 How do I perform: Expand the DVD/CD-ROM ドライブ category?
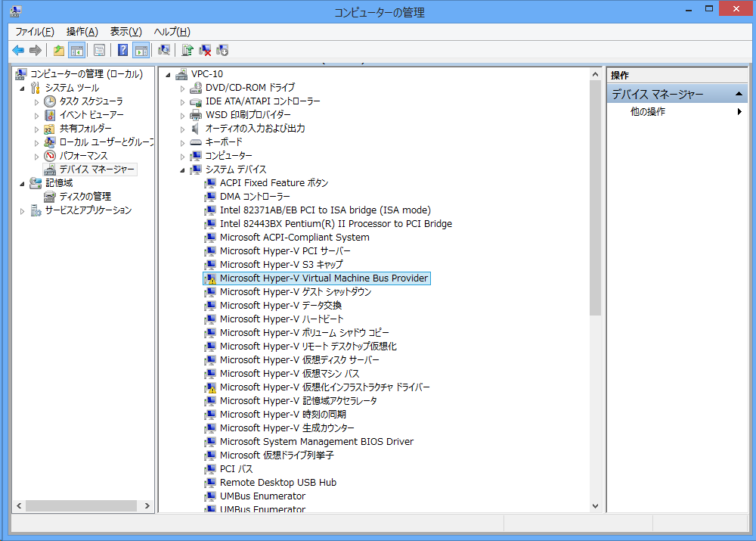click(183, 89)
